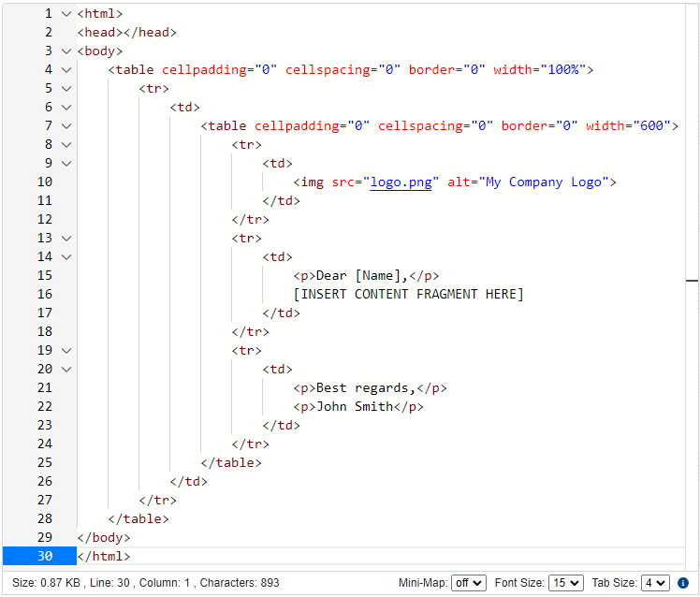Click the 'Line: 30' status text
Image resolution: width=700 pixels, height=597 pixels.
tap(109, 583)
